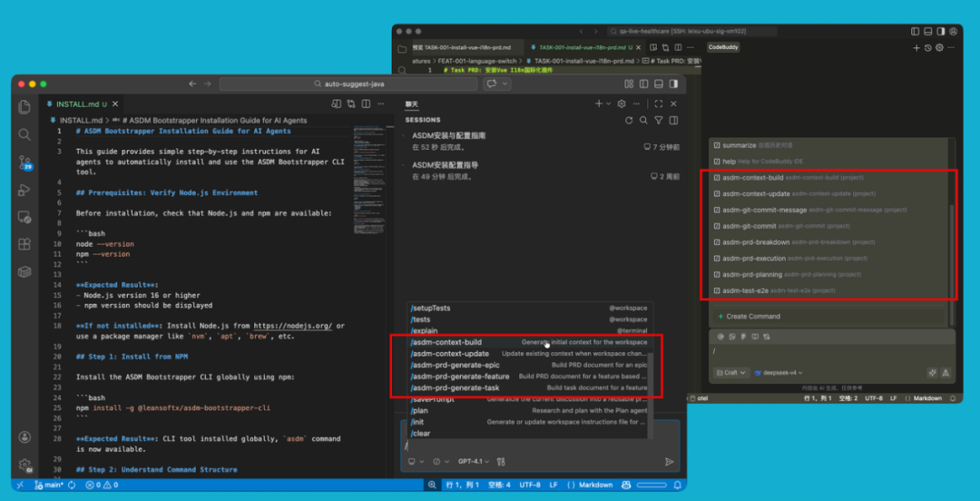Screen dimensions: 980x501
Task: Open the editor more actions ellipsis
Action: point(380,103)
